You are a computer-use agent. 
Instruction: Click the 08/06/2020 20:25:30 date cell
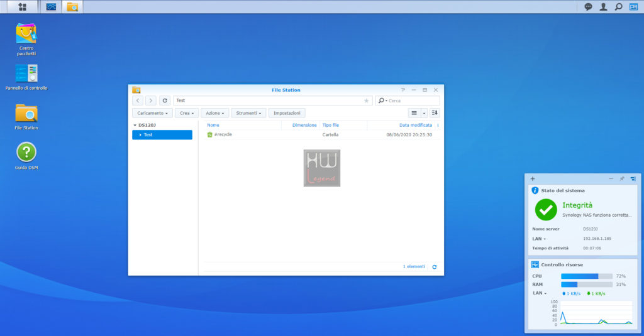pos(409,134)
